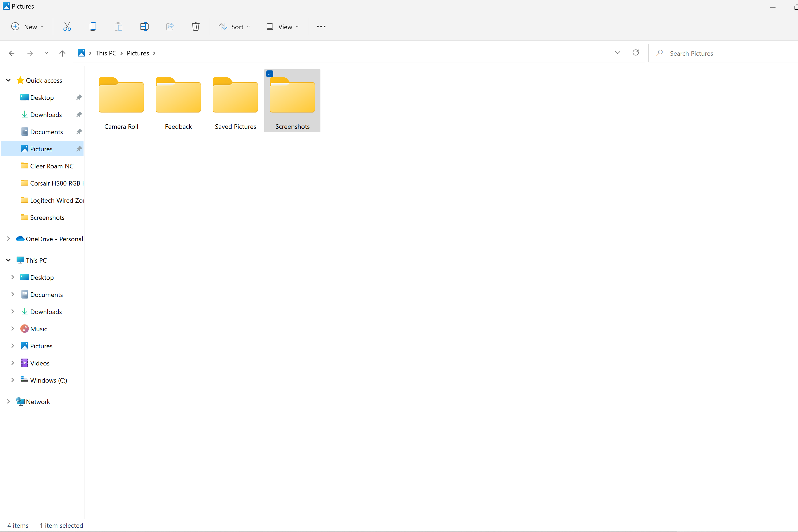Open Logitech Wired folder in sidebar

click(x=52, y=200)
